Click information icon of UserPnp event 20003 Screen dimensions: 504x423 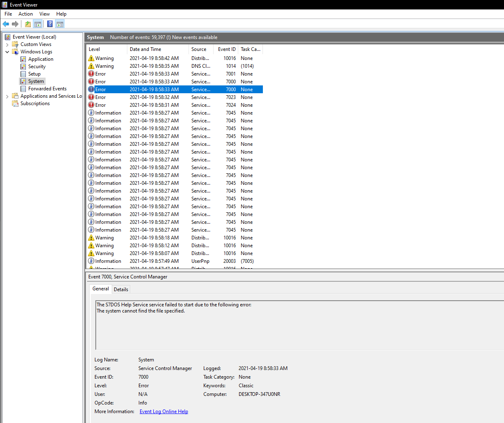point(91,261)
